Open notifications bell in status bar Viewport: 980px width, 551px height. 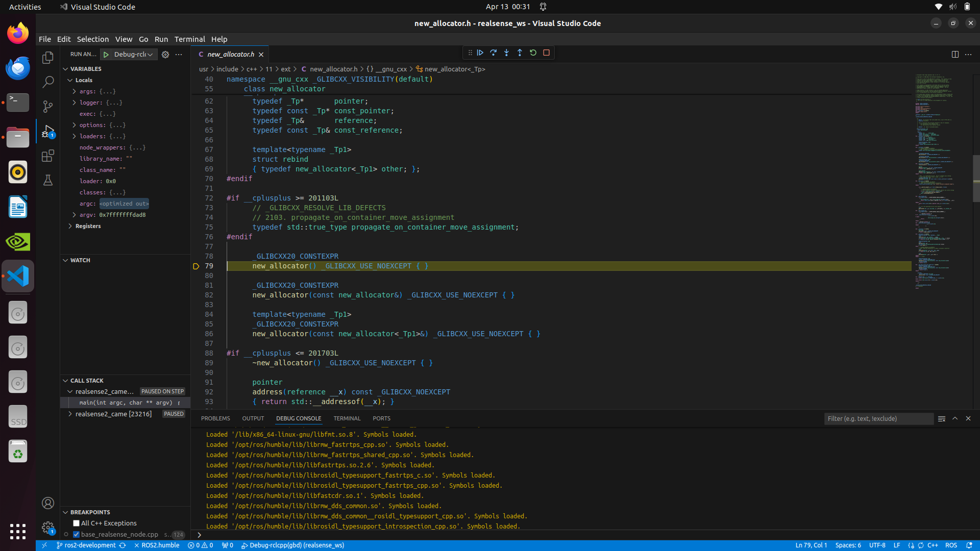(969, 545)
